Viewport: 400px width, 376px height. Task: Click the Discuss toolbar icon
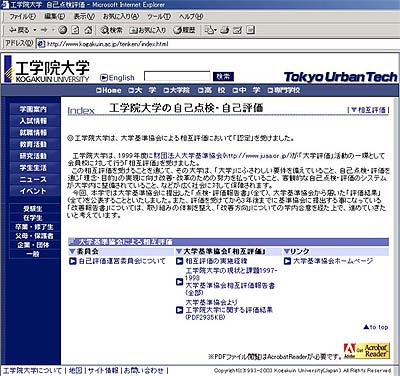tap(251, 30)
